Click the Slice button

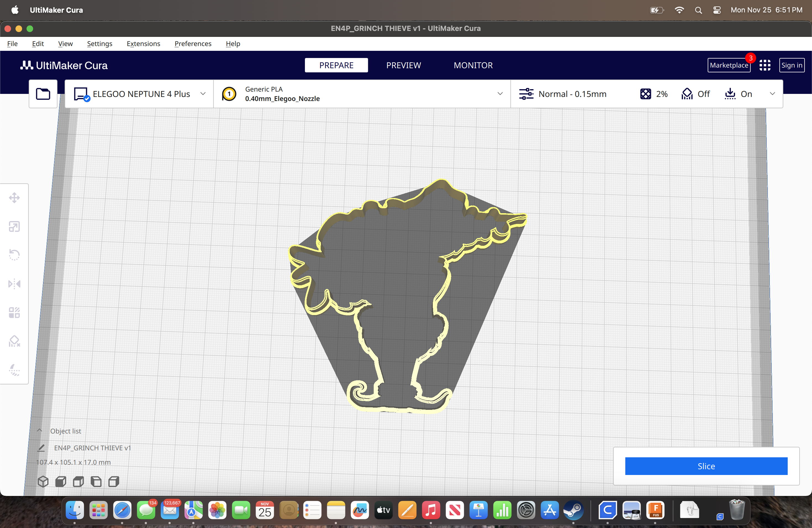click(706, 466)
